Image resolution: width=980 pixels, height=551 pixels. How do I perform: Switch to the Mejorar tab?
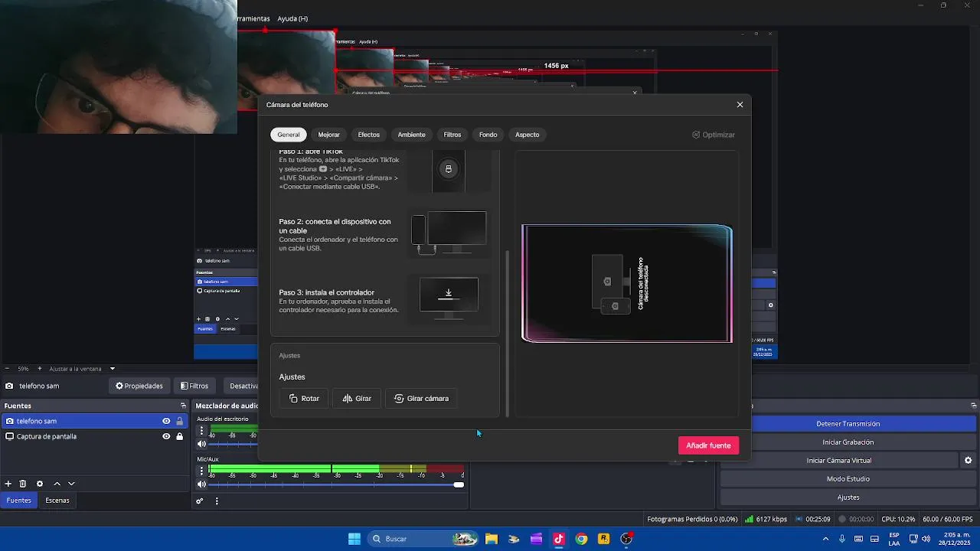pos(329,135)
